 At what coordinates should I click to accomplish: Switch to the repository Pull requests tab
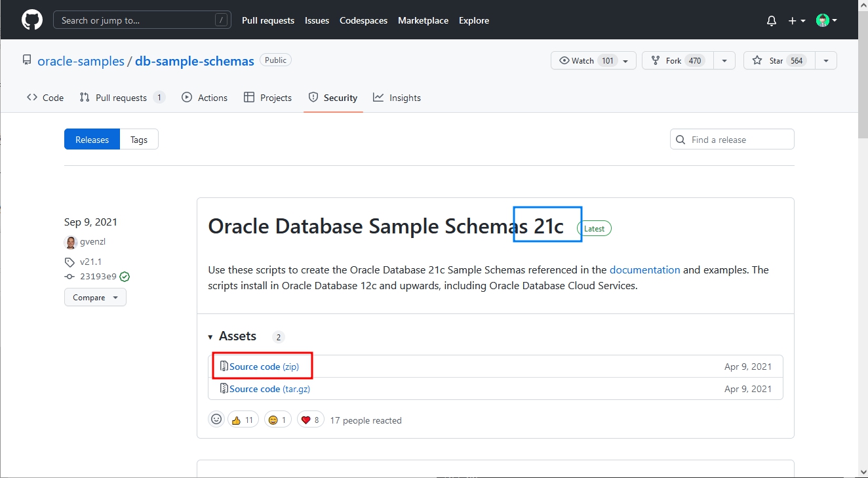122,98
